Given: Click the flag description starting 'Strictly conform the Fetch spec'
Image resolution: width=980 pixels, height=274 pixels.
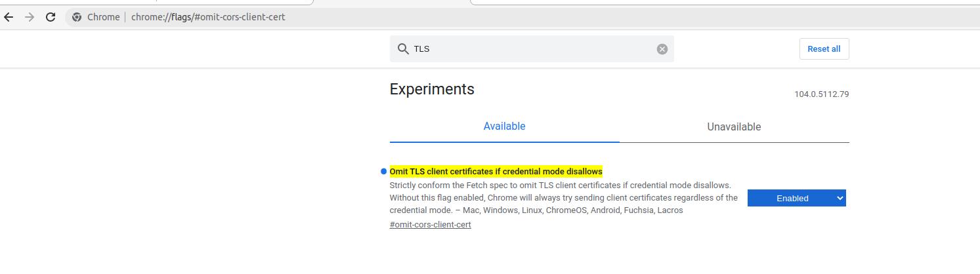Looking at the screenshot, I should (563, 198).
